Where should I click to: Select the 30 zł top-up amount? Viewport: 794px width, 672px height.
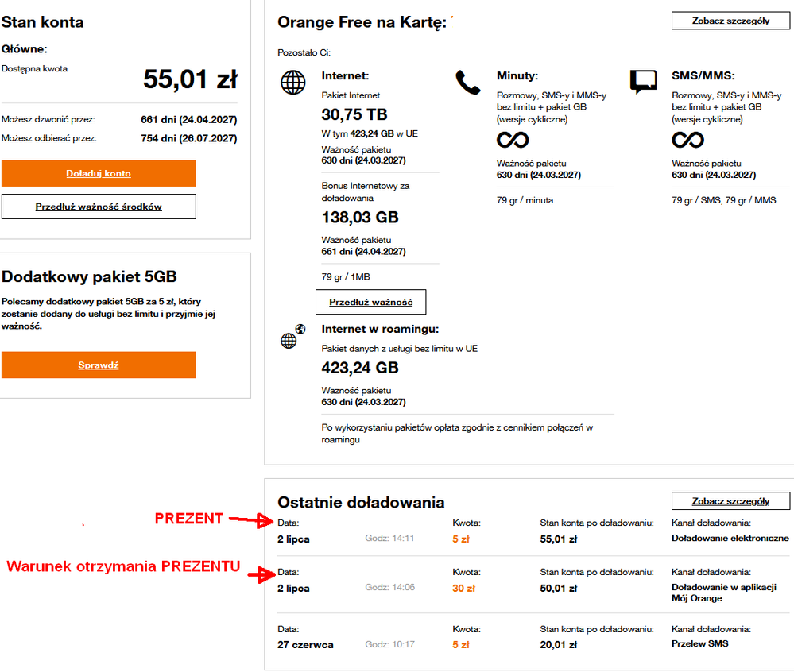click(x=463, y=589)
